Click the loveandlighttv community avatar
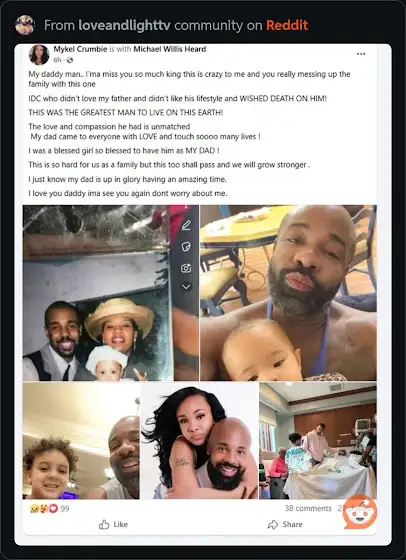The width and height of the screenshot is (406, 560). tap(25, 25)
